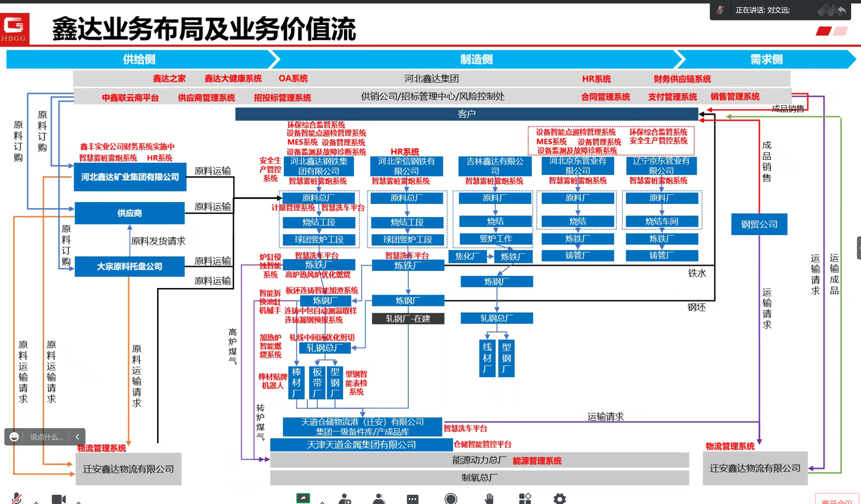861x504 pixels.
Task: Open the emoji picker in chat bar
Action: coord(14,437)
